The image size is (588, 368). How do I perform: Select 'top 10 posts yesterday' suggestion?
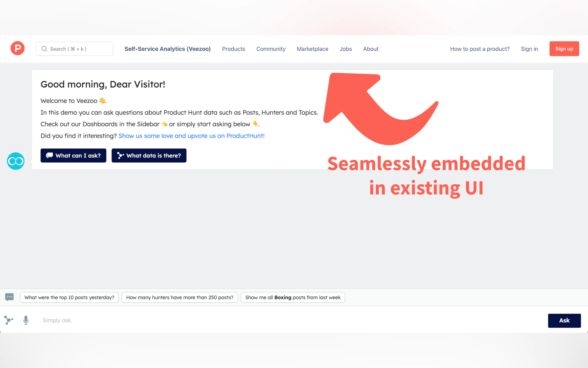[x=69, y=297]
